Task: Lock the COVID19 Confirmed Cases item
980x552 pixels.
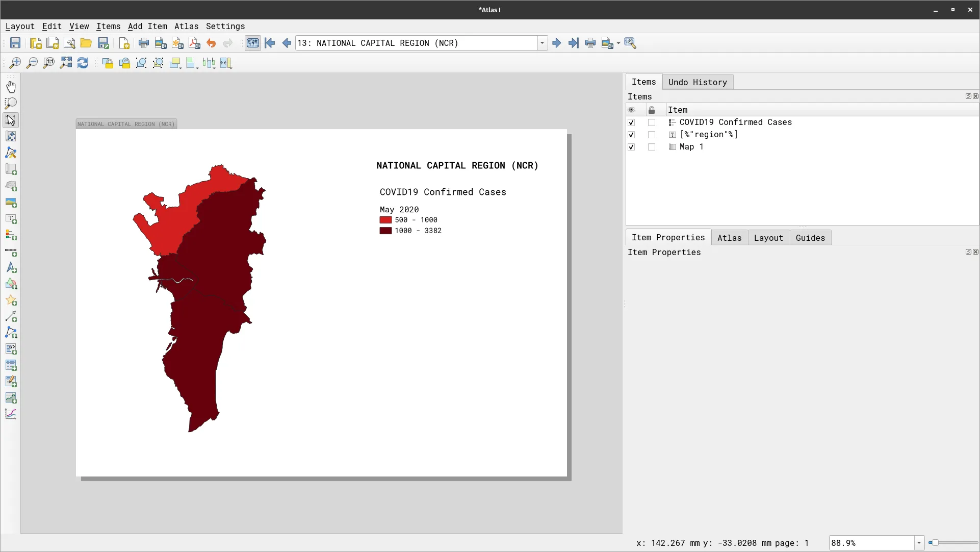Action: (651, 122)
